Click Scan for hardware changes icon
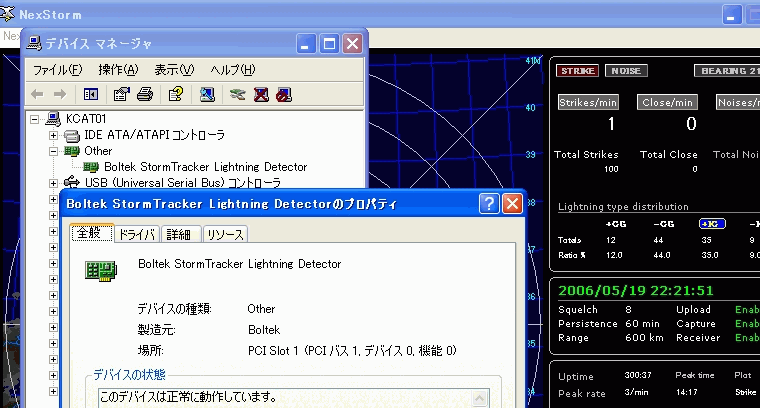Image resolution: width=760 pixels, height=408 pixels. point(206,95)
